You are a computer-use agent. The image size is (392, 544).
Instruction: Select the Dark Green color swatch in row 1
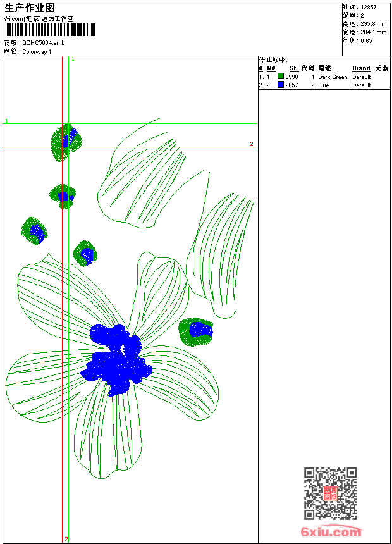281,77
